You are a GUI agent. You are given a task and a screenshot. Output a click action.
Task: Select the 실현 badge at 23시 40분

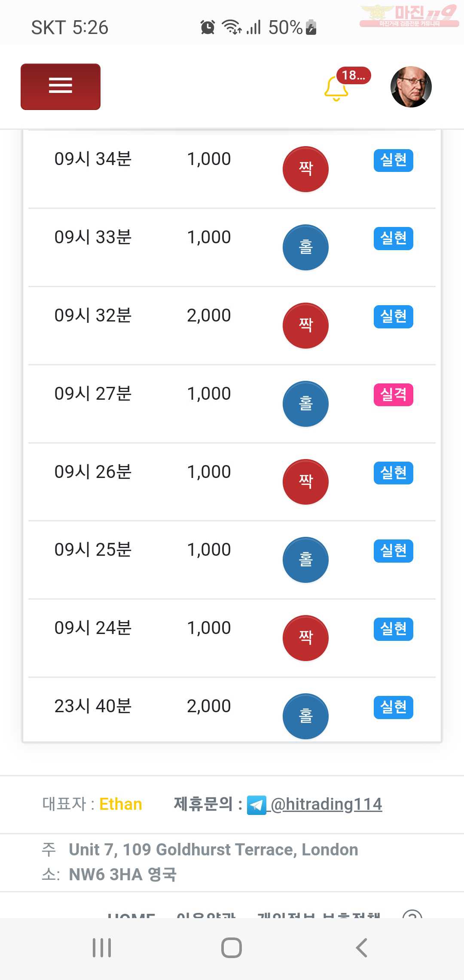394,707
